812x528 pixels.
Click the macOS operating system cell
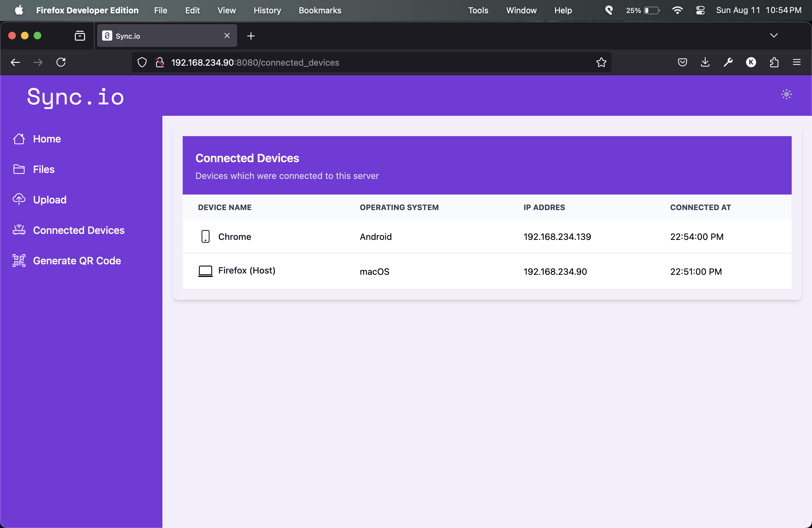click(374, 271)
